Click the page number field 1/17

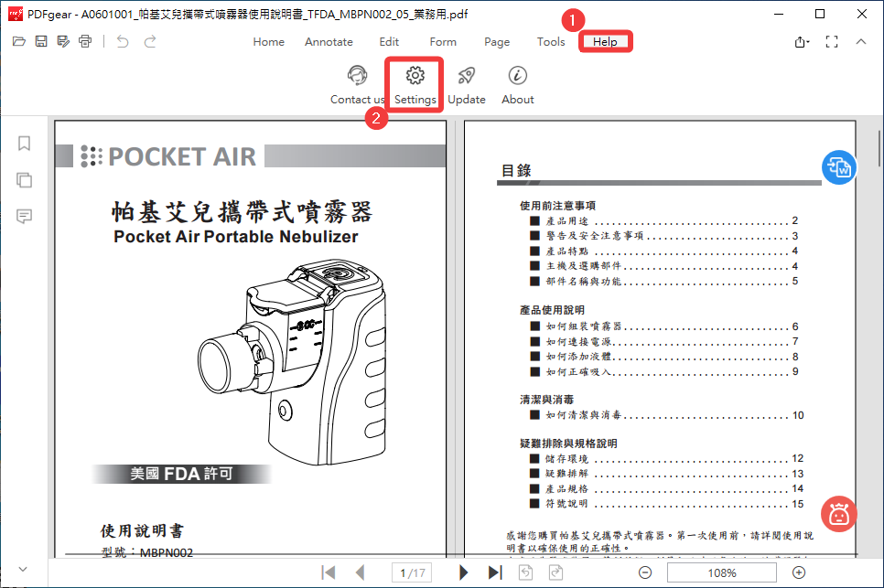[412, 572]
